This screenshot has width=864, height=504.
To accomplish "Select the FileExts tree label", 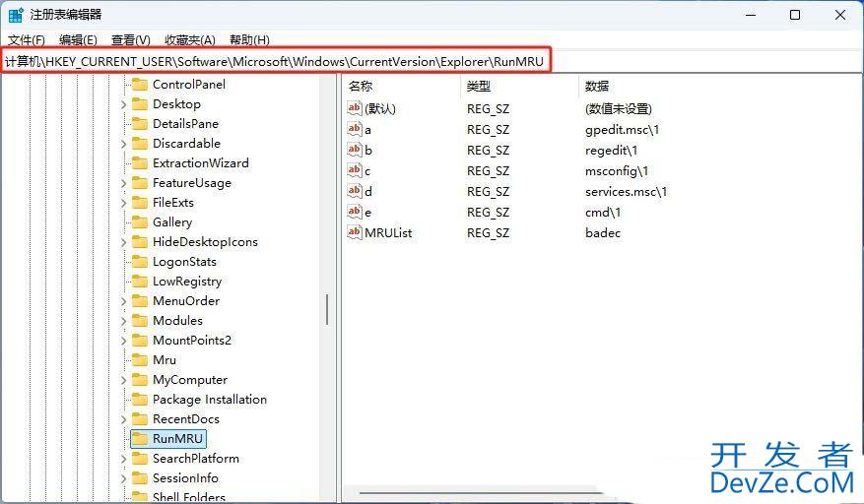I will (x=173, y=203).
